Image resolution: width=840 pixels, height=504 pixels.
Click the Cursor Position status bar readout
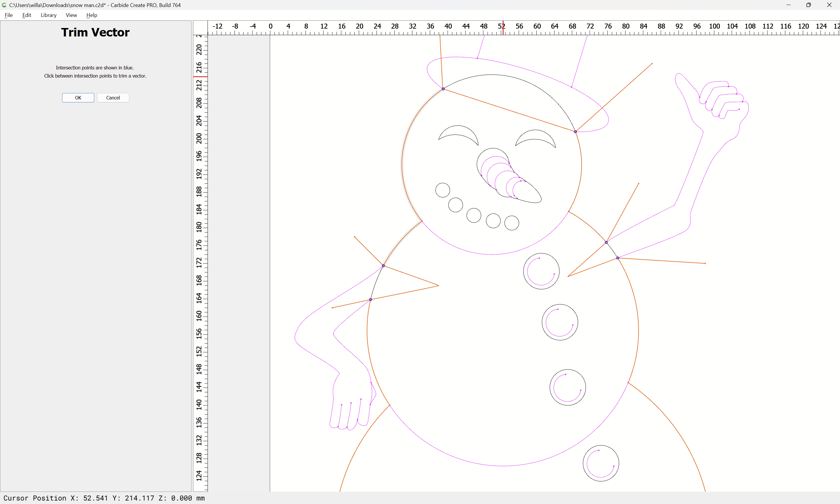tap(104, 498)
